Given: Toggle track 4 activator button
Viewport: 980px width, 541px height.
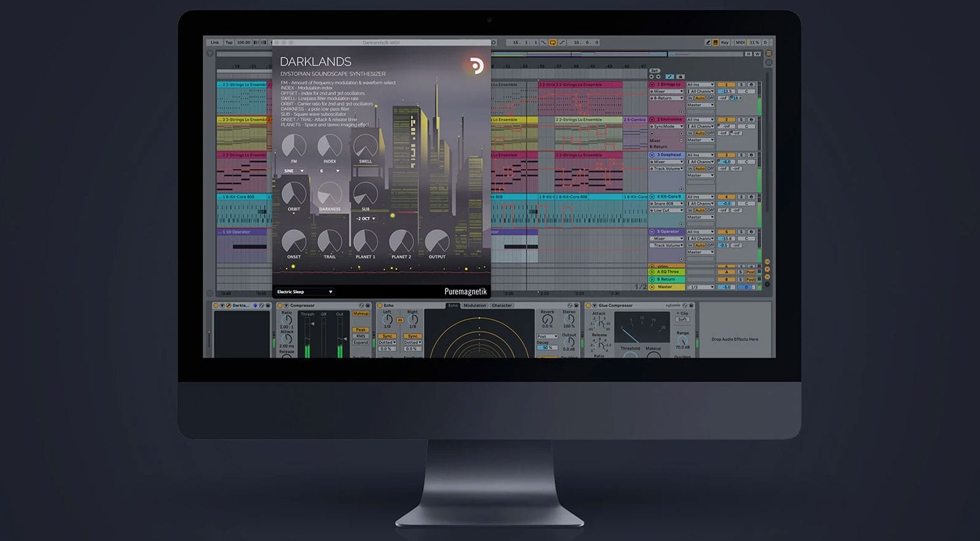Looking at the screenshot, I should [726, 197].
